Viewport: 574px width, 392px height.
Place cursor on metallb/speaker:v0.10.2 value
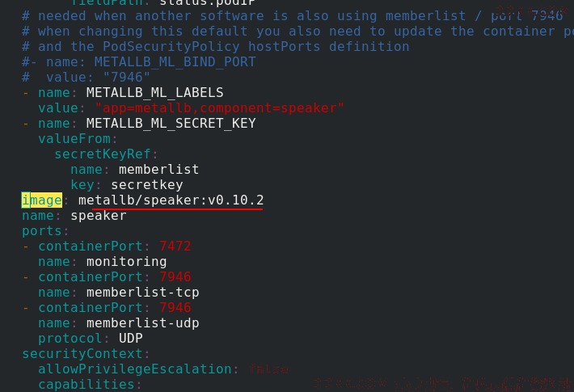(171, 200)
